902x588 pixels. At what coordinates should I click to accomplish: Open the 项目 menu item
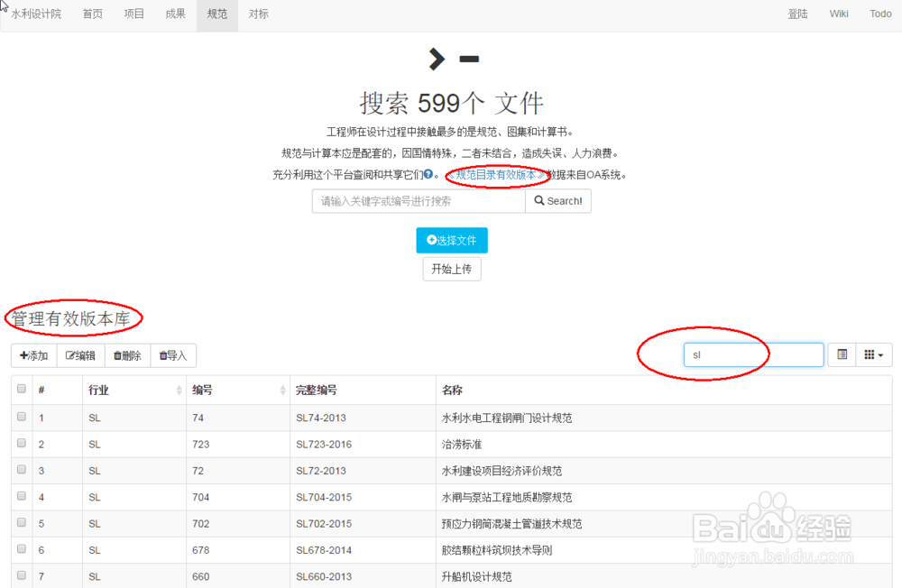[133, 14]
